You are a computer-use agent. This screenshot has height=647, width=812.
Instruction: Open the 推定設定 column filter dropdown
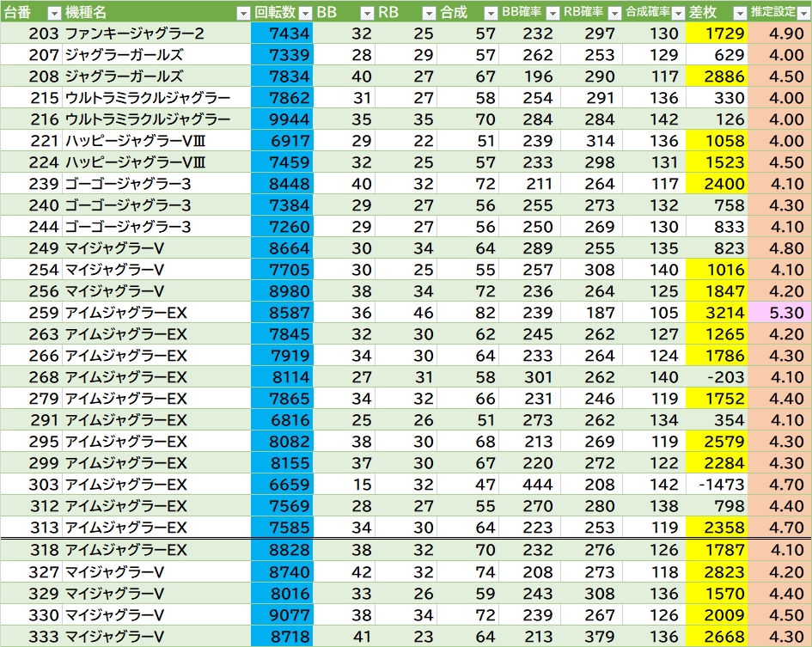(x=803, y=14)
